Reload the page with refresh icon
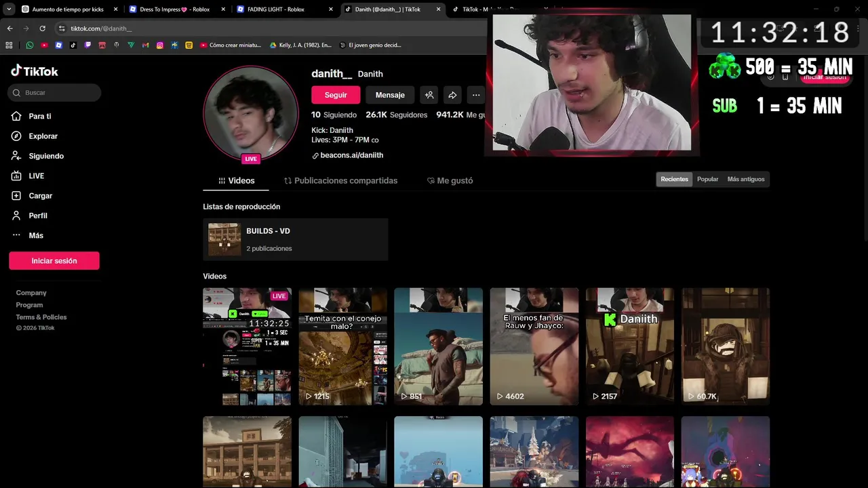 click(x=42, y=28)
